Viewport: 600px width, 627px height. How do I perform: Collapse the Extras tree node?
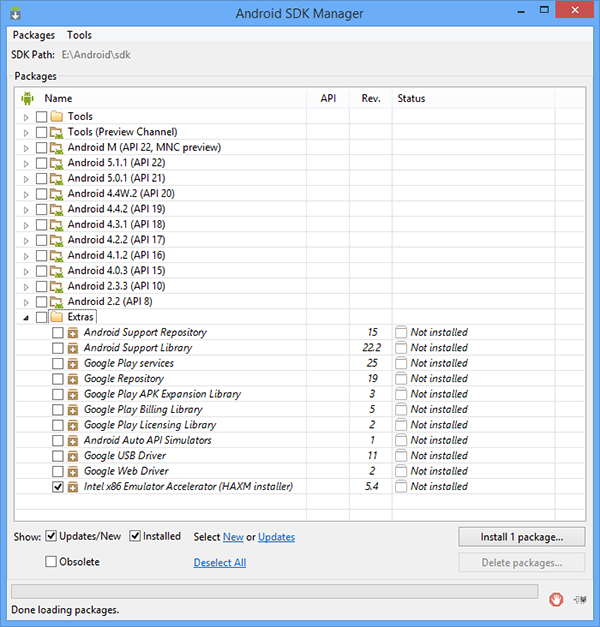(26, 318)
